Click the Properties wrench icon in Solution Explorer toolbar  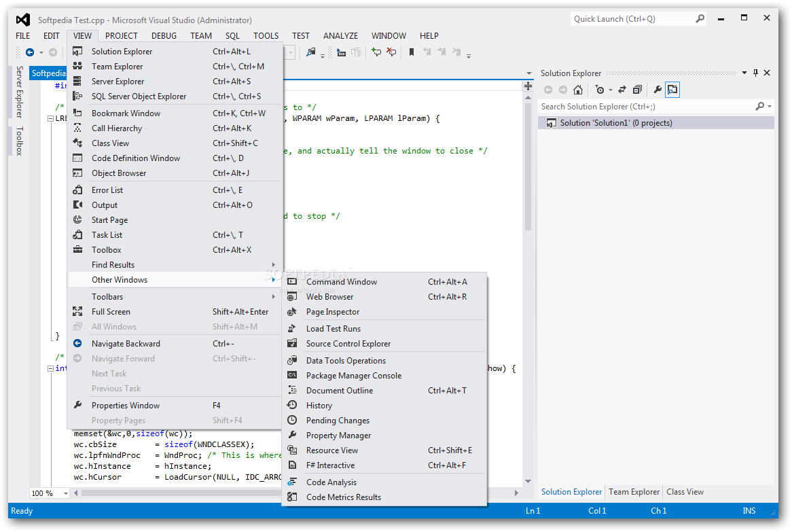point(657,90)
